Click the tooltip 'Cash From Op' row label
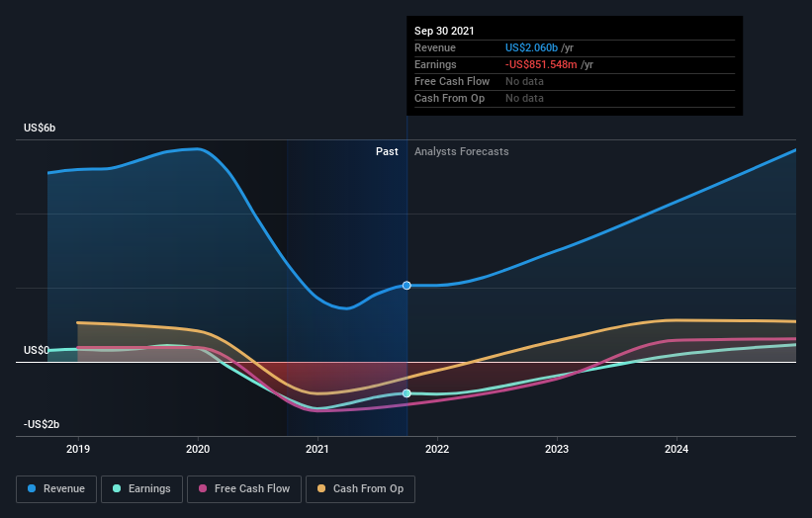812x518 pixels. tap(449, 98)
